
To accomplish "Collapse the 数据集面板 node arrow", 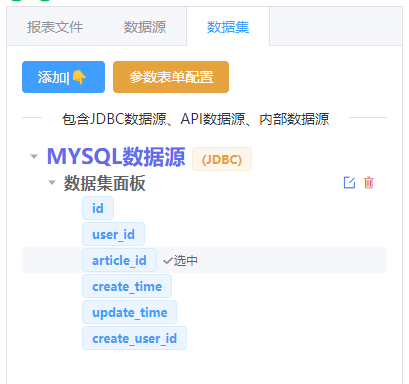I will coord(52,182).
